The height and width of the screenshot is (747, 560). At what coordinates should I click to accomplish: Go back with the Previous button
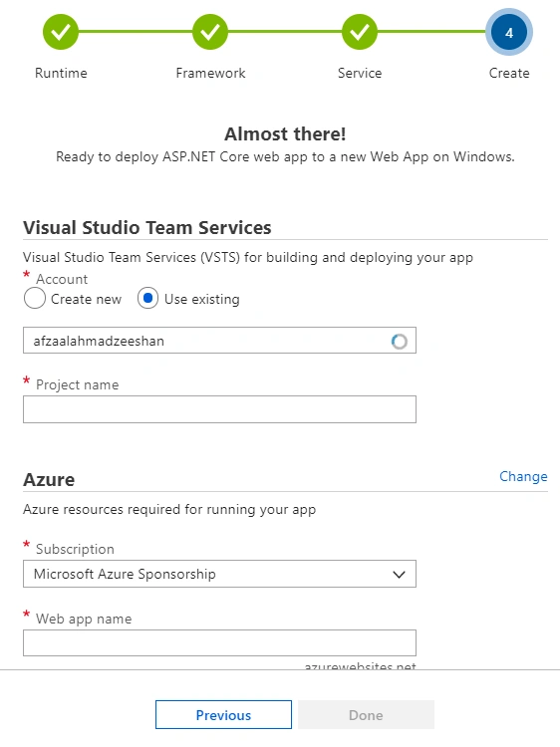(223, 714)
